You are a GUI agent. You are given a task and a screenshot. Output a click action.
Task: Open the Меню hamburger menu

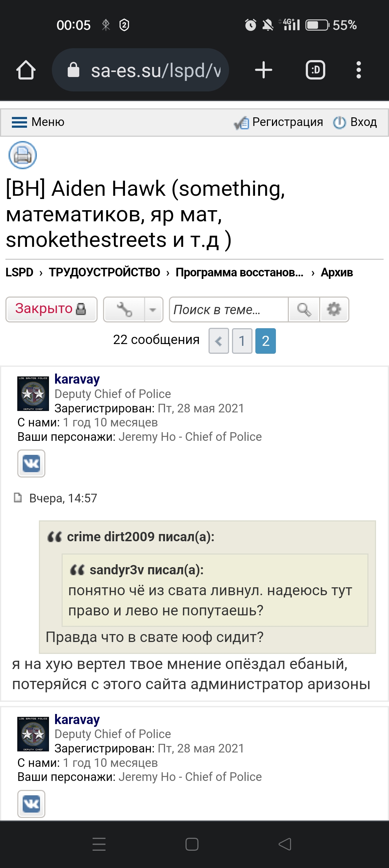(38, 122)
